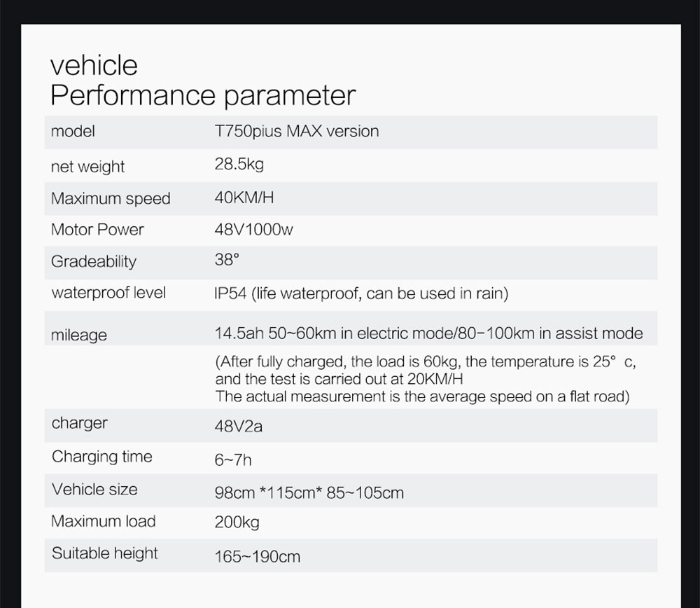Click the "Motor Power" label
This screenshot has width=700, height=608.
point(97,230)
